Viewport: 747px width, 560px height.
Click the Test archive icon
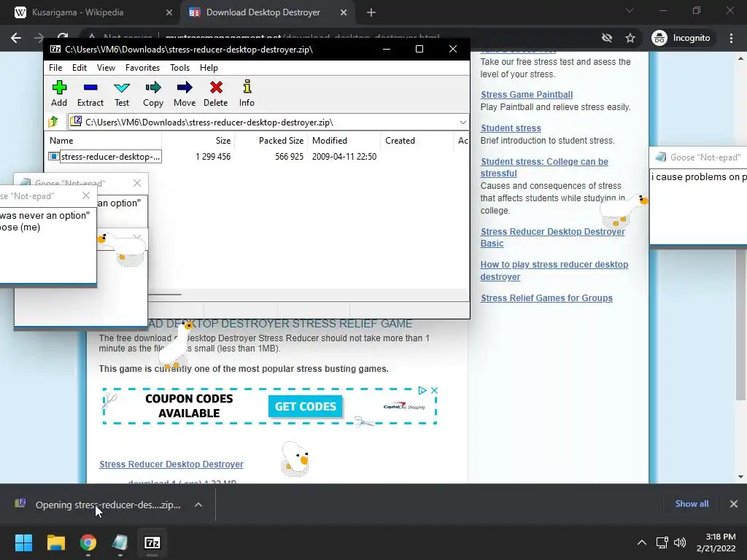(x=122, y=93)
